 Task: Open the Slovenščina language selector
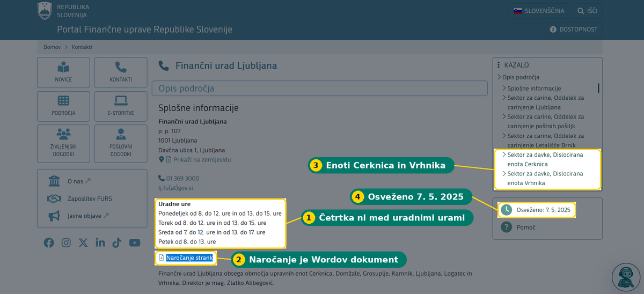539,11
